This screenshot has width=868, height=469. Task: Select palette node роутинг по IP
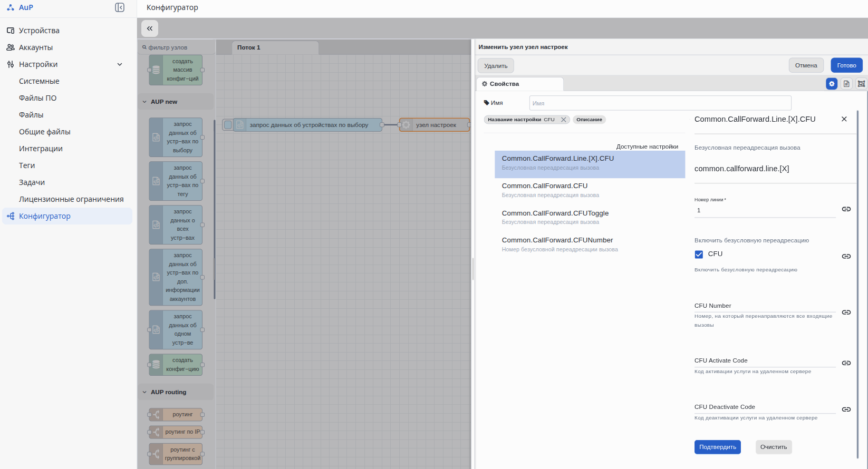[176, 432]
